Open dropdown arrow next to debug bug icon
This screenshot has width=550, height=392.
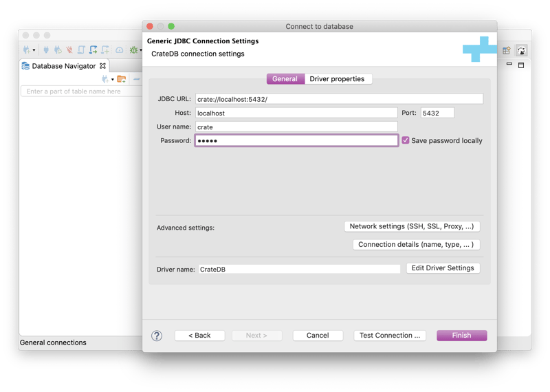click(x=140, y=50)
